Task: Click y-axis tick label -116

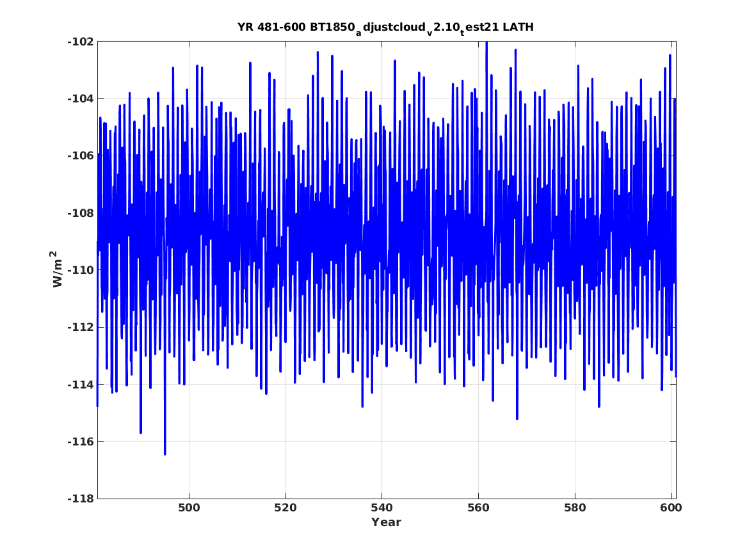Action: point(81,442)
